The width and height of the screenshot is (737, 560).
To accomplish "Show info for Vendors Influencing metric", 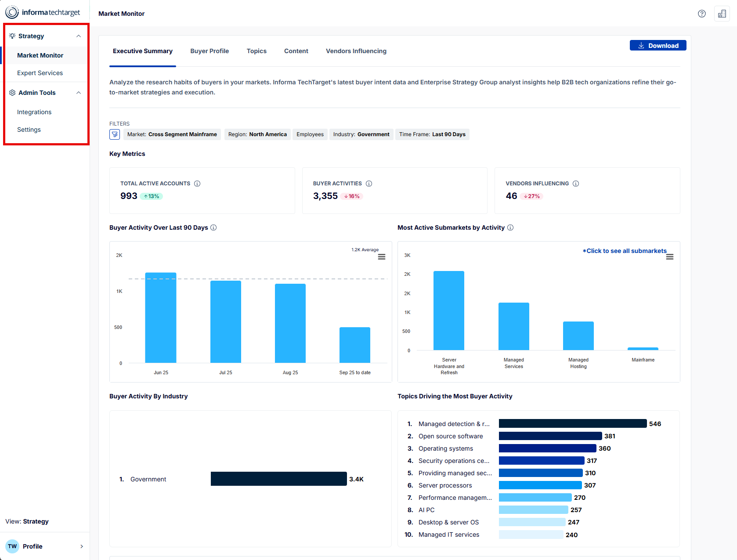I will 576,184.
